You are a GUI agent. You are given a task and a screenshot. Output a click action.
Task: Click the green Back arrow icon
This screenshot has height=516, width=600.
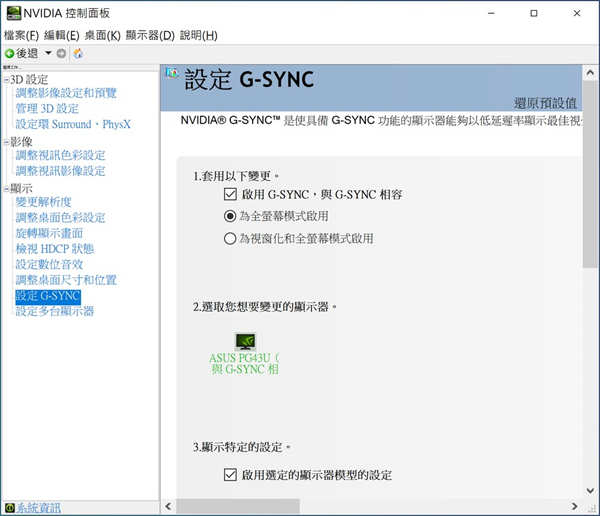pyautogui.click(x=10, y=54)
